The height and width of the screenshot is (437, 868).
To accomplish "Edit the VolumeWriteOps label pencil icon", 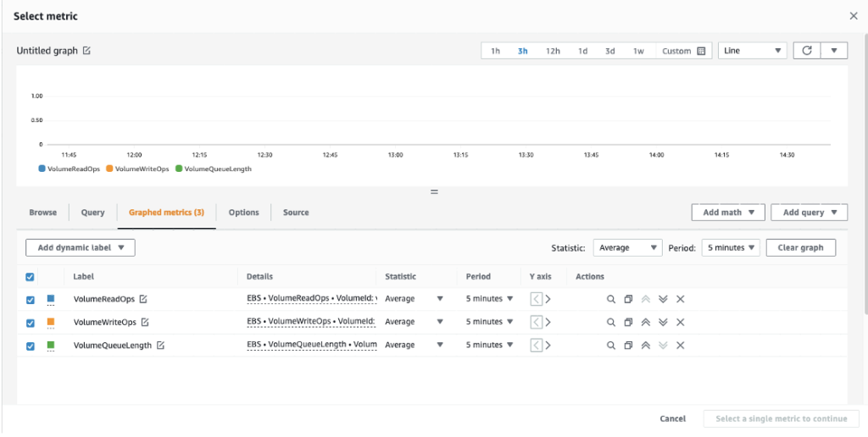I will (145, 321).
